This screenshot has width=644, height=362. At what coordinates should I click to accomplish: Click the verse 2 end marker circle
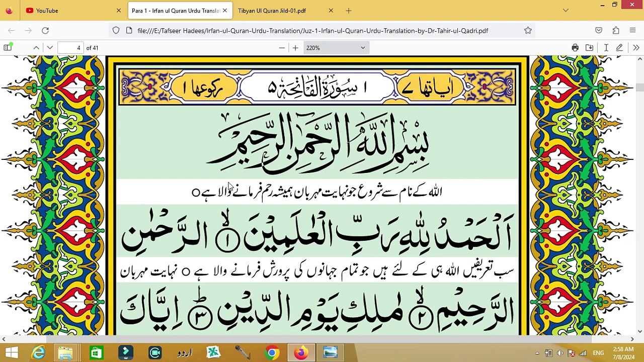click(422, 317)
